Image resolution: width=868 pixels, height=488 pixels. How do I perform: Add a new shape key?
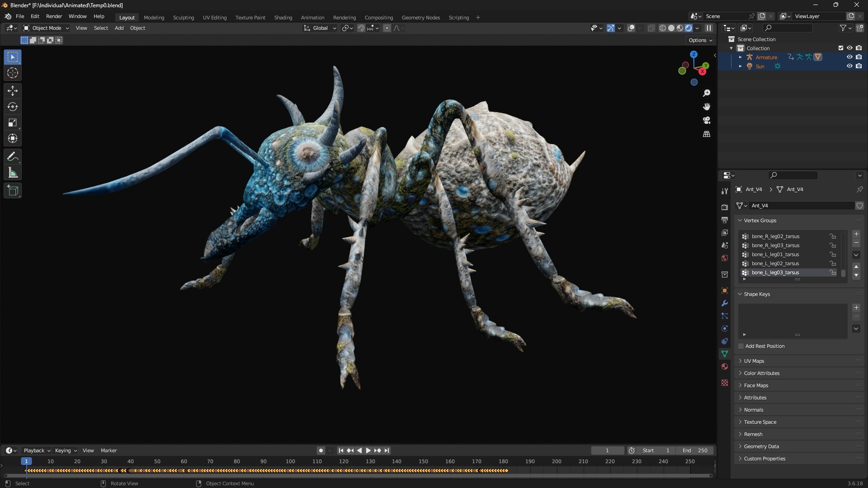click(x=856, y=308)
